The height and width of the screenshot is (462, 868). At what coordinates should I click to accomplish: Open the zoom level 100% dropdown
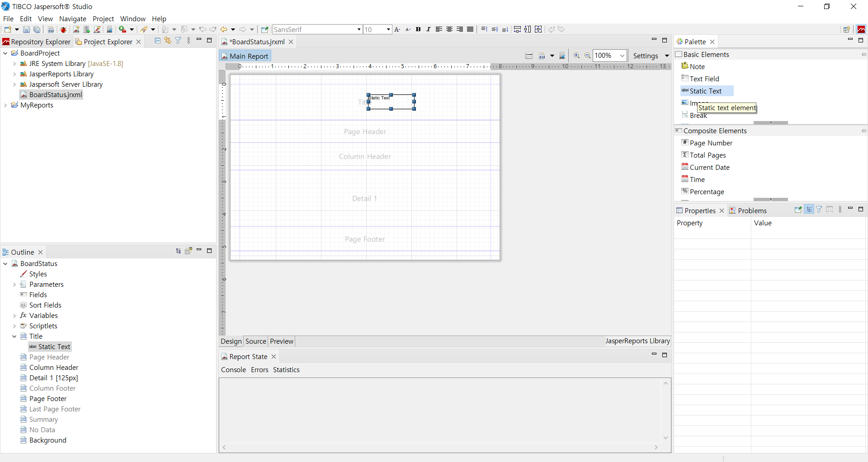tap(622, 56)
